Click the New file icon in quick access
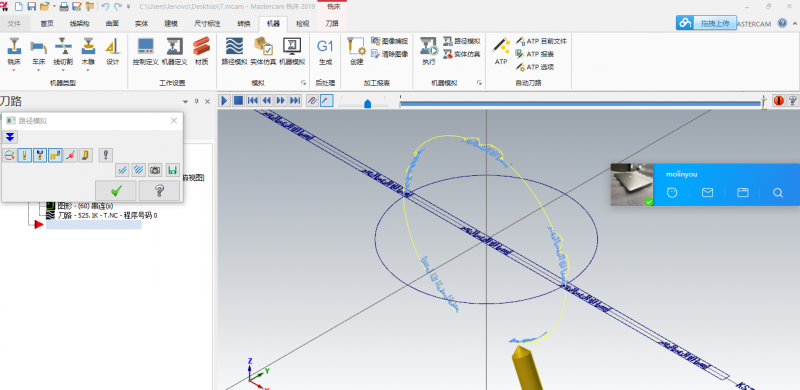Viewport: 800px width, 390px height. [x=19, y=7]
